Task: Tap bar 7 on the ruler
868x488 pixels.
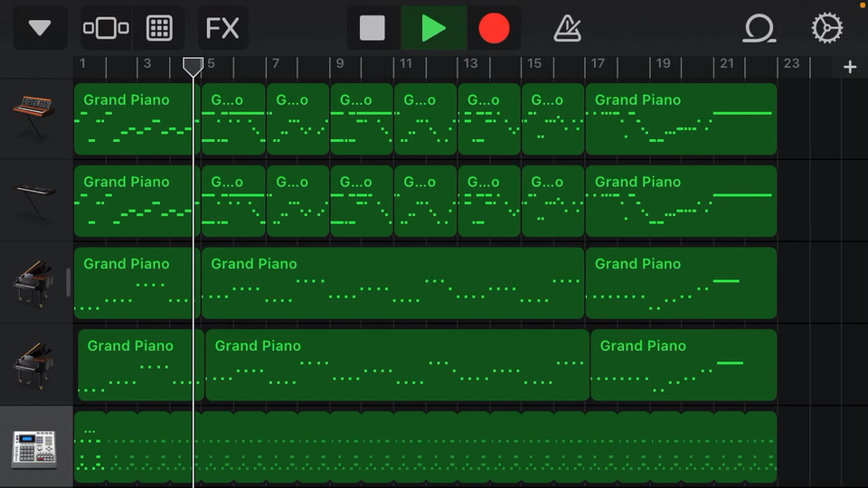Action: click(x=275, y=63)
